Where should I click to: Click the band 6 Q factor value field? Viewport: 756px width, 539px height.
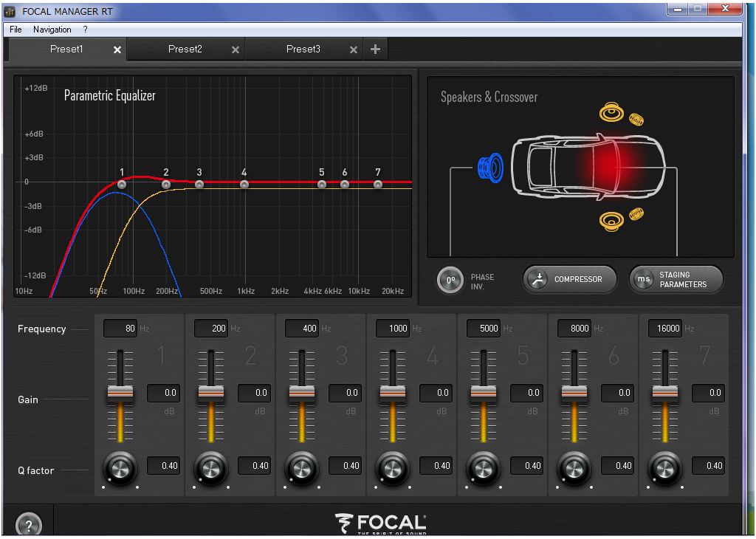point(618,466)
